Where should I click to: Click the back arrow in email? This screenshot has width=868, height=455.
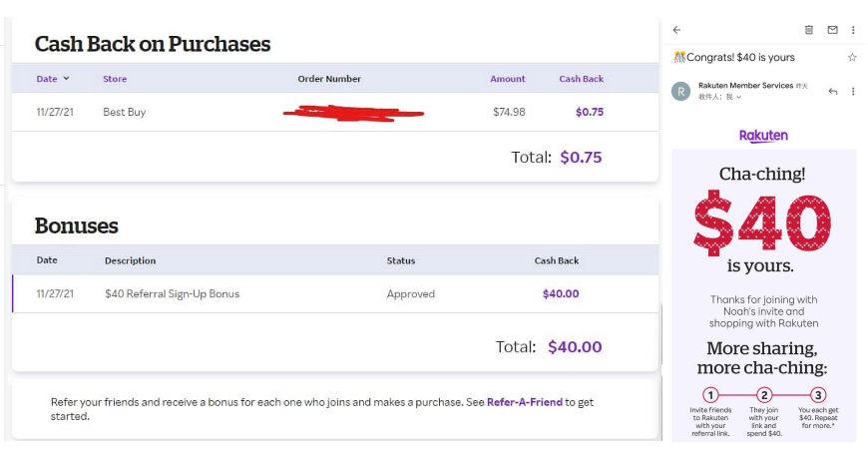pos(676,30)
